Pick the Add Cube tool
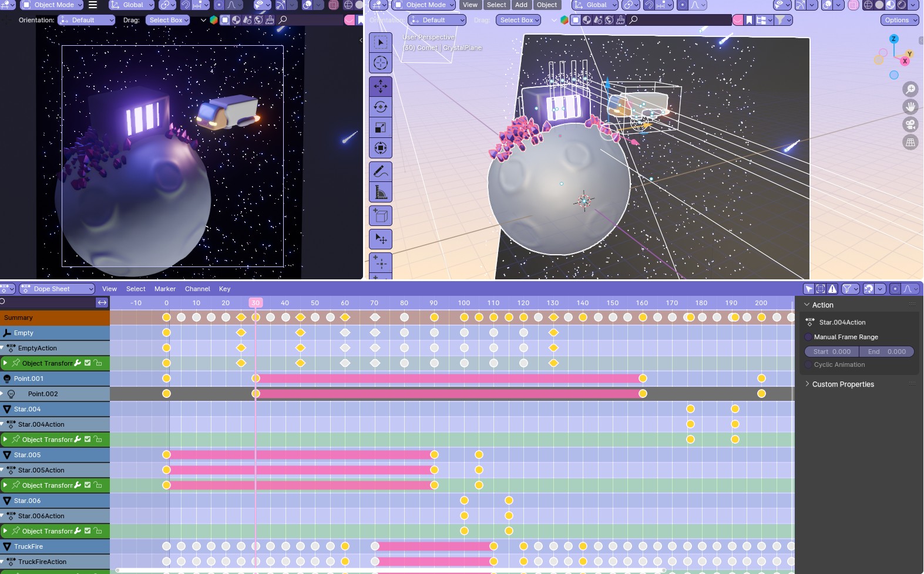Image resolution: width=924 pixels, height=574 pixels. (380, 215)
